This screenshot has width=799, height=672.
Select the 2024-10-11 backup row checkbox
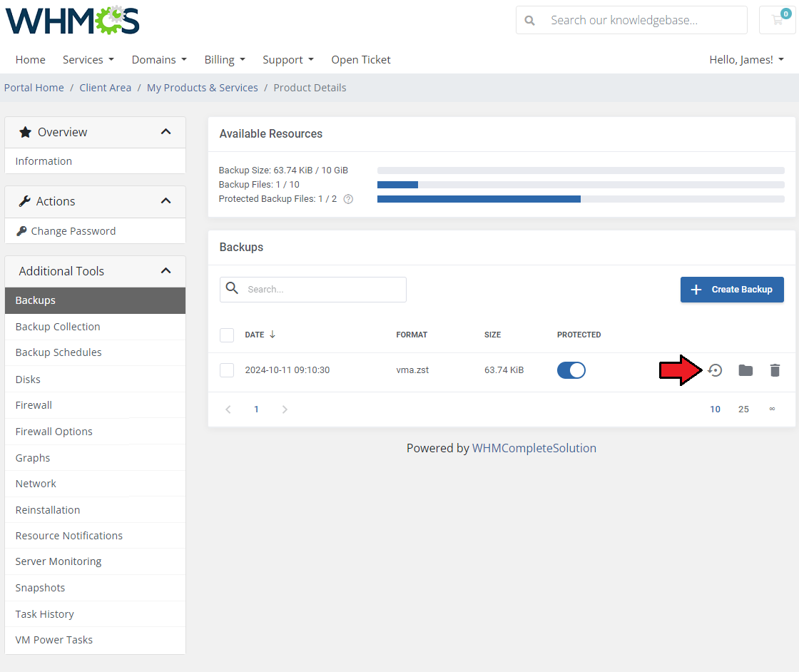pos(227,370)
